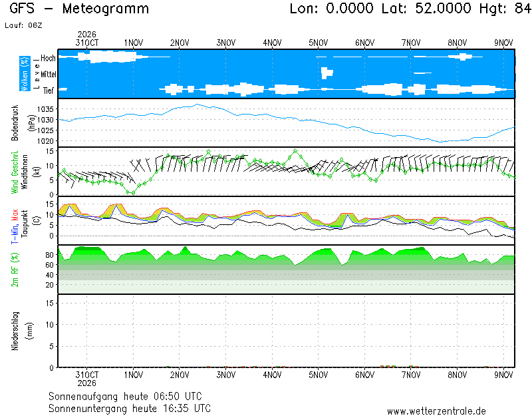Click the green '2m RF (%)' label
Viewport: 532px width, 416px height.
pos(15,270)
